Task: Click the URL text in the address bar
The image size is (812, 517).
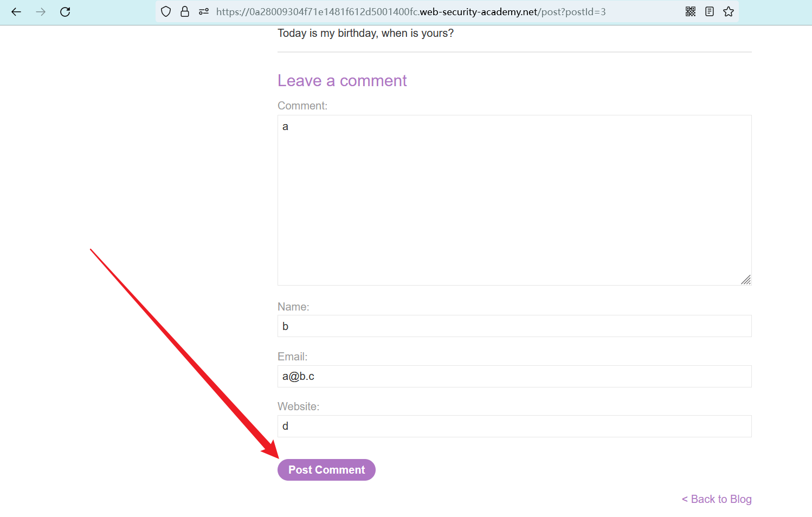Action: [411, 12]
